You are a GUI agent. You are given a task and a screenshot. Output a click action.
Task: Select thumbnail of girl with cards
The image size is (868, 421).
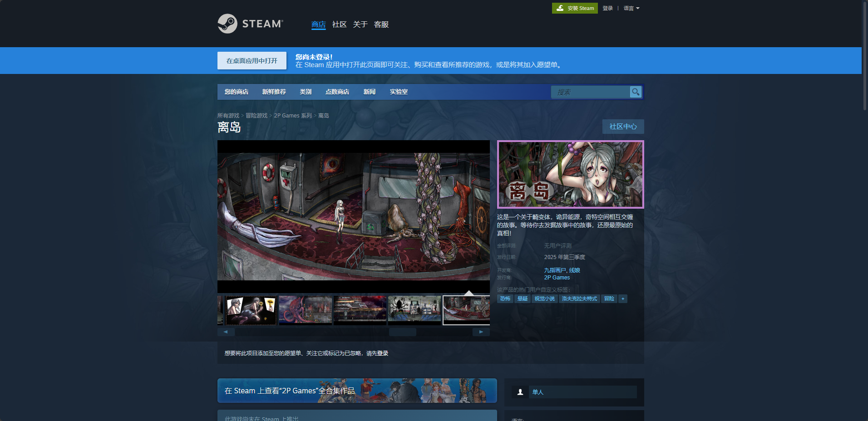(x=251, y=311)
